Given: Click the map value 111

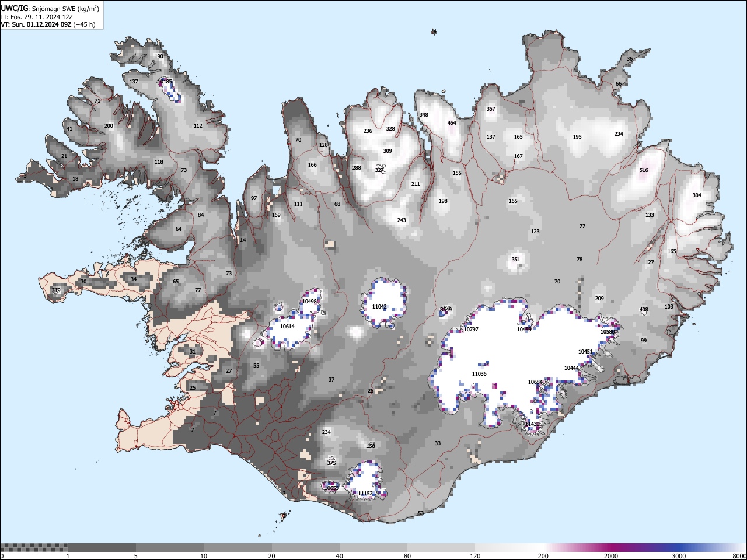Looking at the screenshot, I should point(298,204).
